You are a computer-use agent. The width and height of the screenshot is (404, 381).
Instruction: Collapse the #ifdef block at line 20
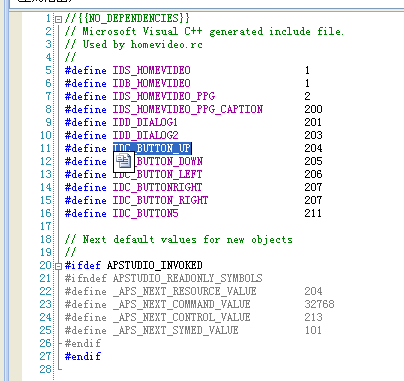click(58, 266)
